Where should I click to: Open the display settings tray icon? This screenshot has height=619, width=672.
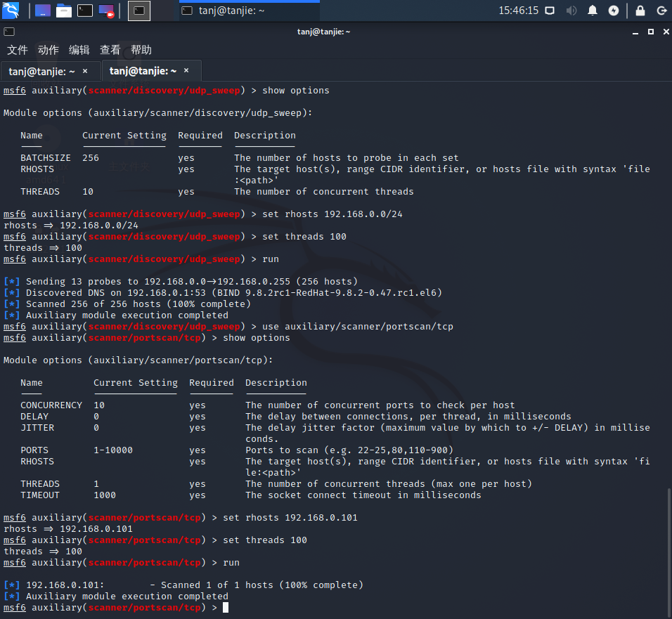tap(550, 11)
